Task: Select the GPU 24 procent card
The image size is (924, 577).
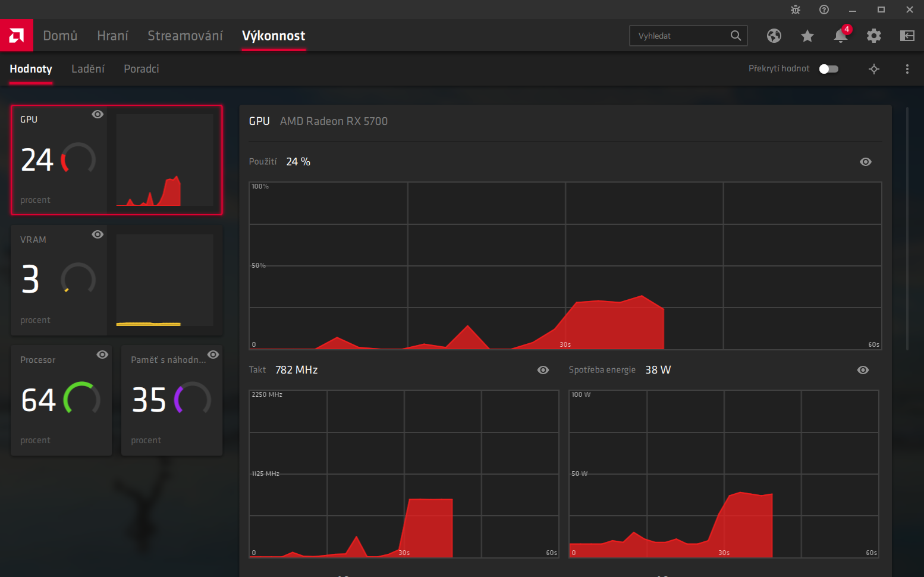Action: pos(117,159)
